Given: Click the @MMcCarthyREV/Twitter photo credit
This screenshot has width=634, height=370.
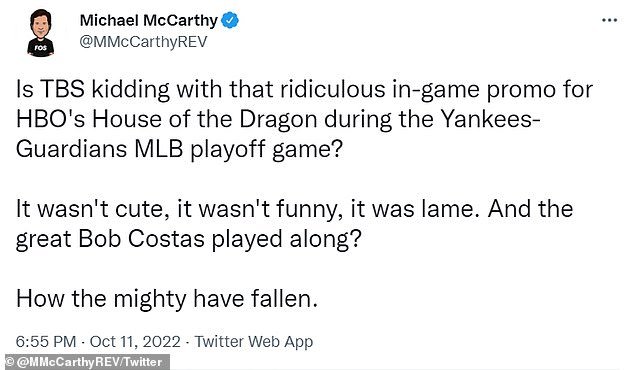Looking at the screenshot, I should pos(90,362).
